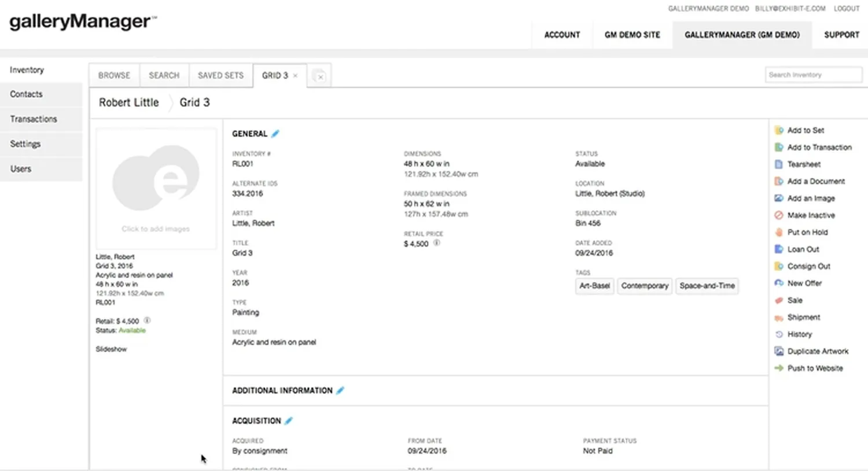Open Contacts in the left sidebar
This screenshot has width=868, height=471.
coord(41,94)
